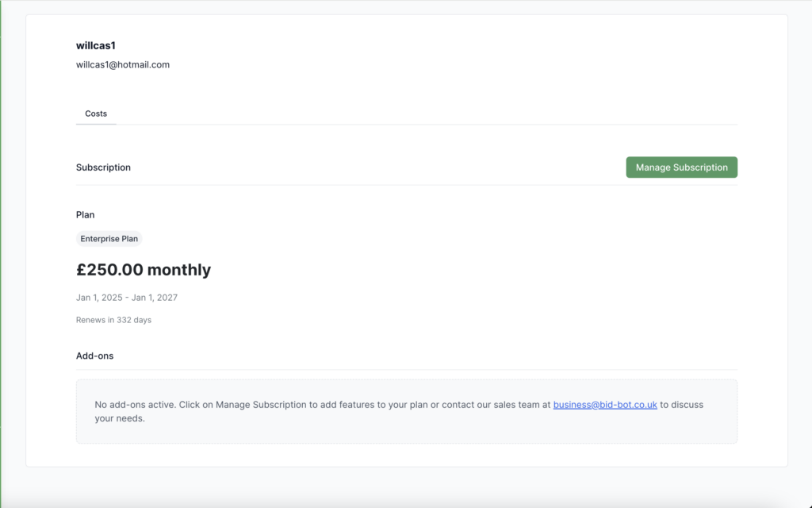Select the willcas1 username heading

tap(96, 46)
